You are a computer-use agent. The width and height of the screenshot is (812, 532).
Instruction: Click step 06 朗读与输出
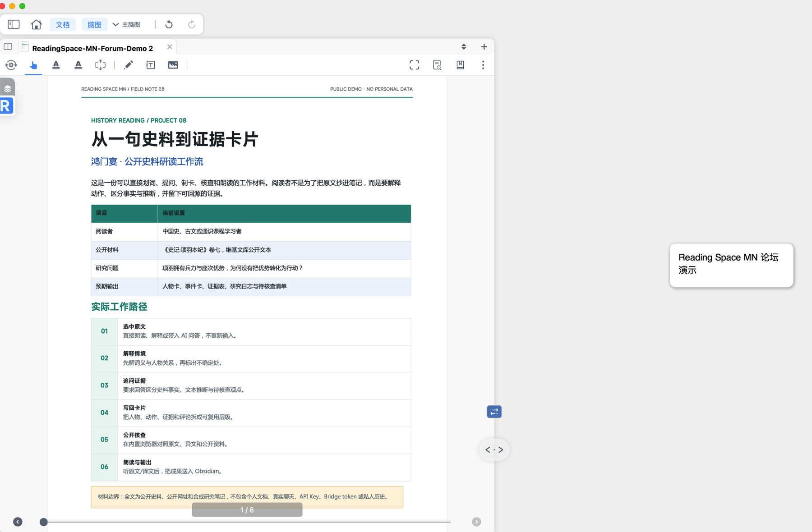click(251, 467)
